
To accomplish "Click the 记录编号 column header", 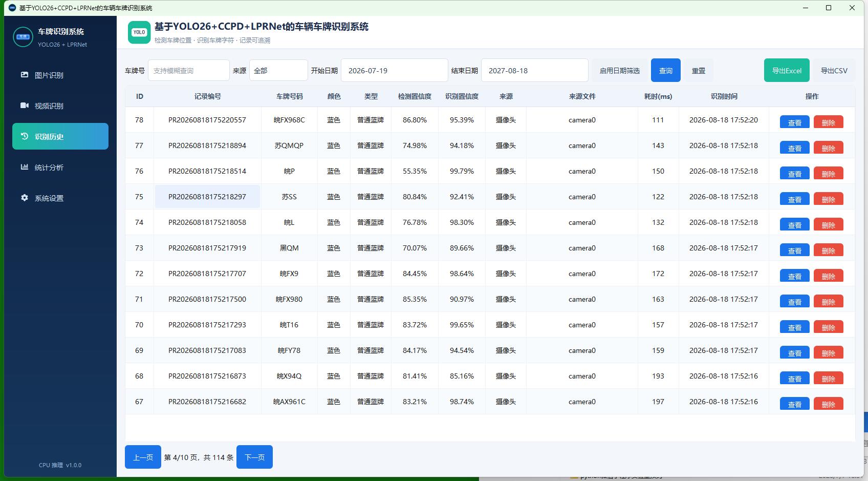I will 207,96.
